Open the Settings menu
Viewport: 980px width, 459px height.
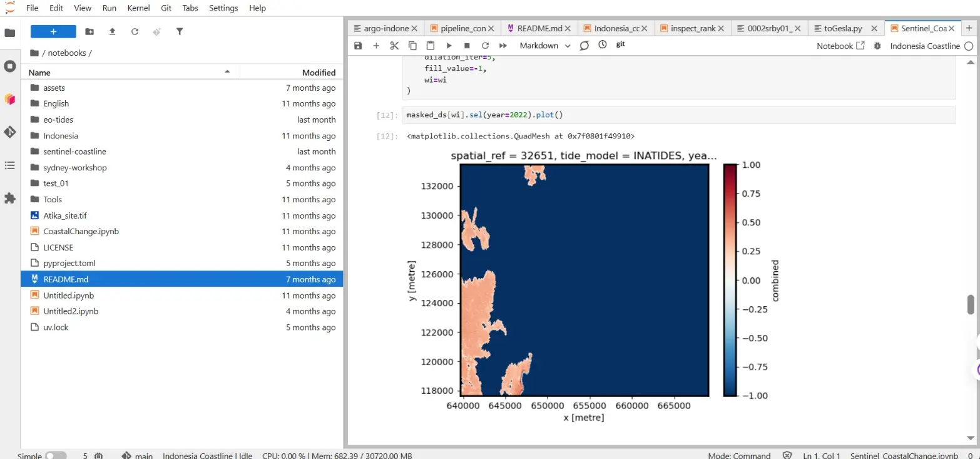pos(223,8)
